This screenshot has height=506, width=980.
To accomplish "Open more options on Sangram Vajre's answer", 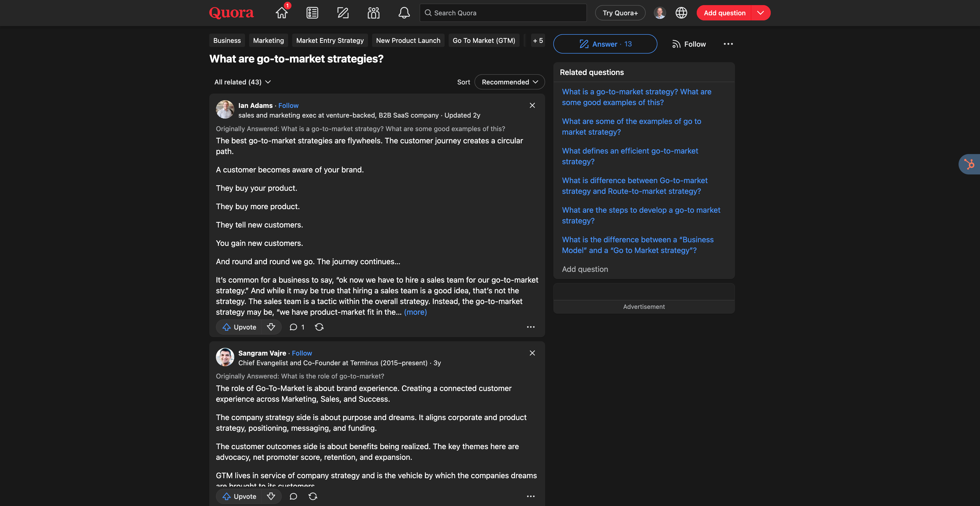I will (x=531, y=496).
